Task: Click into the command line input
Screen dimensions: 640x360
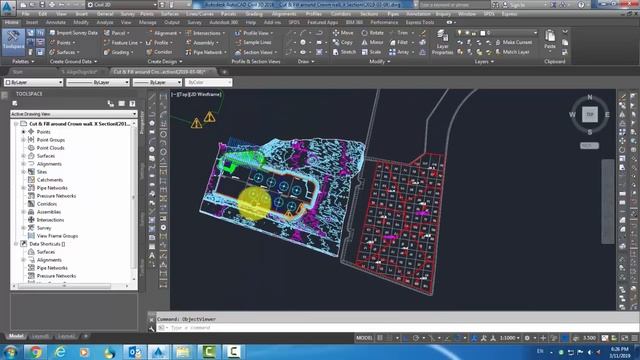Action: point(392,328)
